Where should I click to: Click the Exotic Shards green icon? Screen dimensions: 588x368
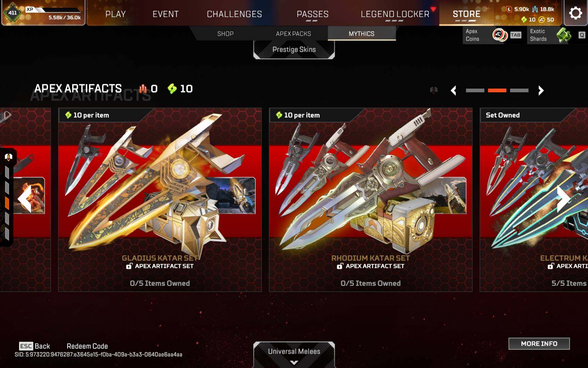pos(563,35)
